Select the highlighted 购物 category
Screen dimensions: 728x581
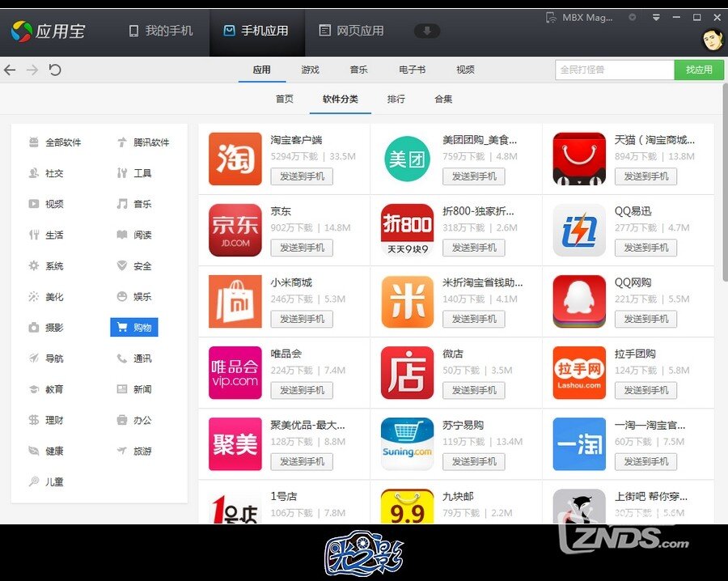click(134, 328)
